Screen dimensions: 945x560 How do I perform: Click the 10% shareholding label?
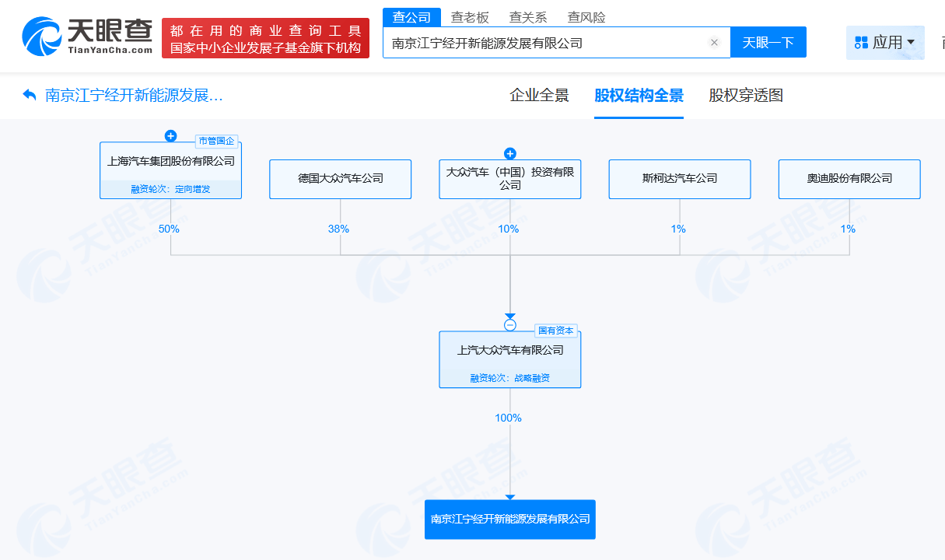[509, 229]
